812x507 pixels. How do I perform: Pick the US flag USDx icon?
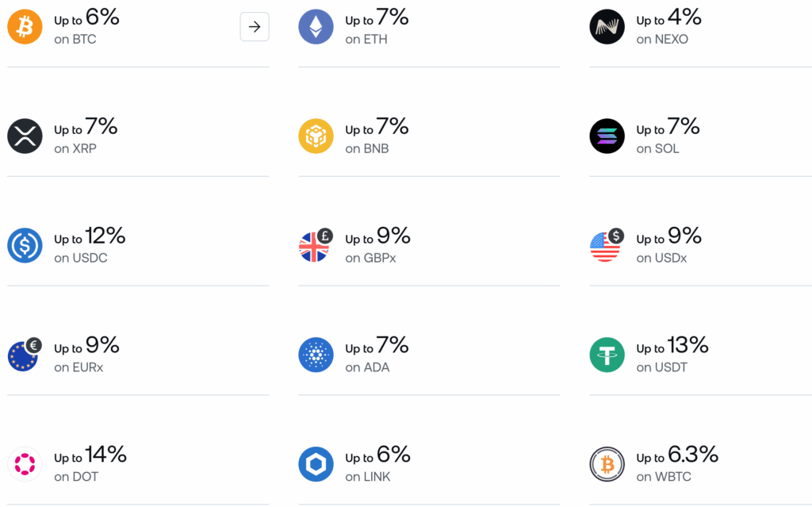605,248
